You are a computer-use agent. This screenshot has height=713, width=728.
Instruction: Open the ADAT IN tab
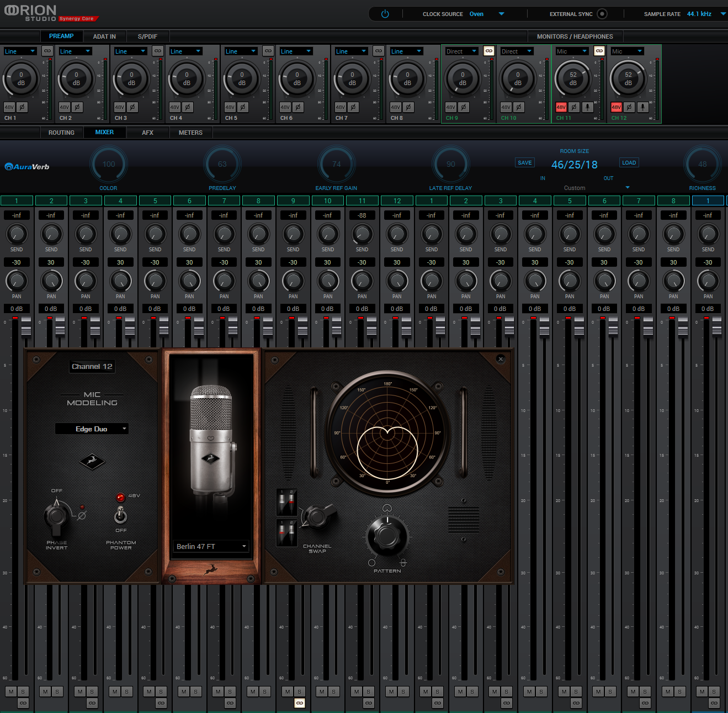point(104,36)
